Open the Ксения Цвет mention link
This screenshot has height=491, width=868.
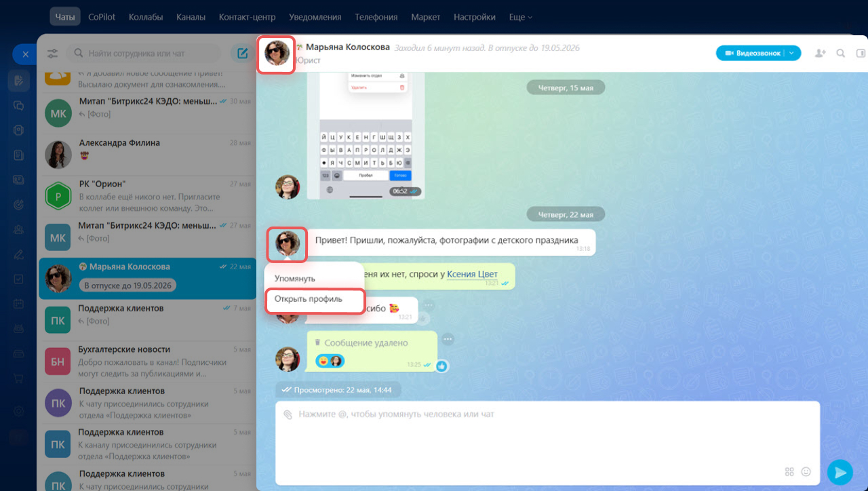472,274
